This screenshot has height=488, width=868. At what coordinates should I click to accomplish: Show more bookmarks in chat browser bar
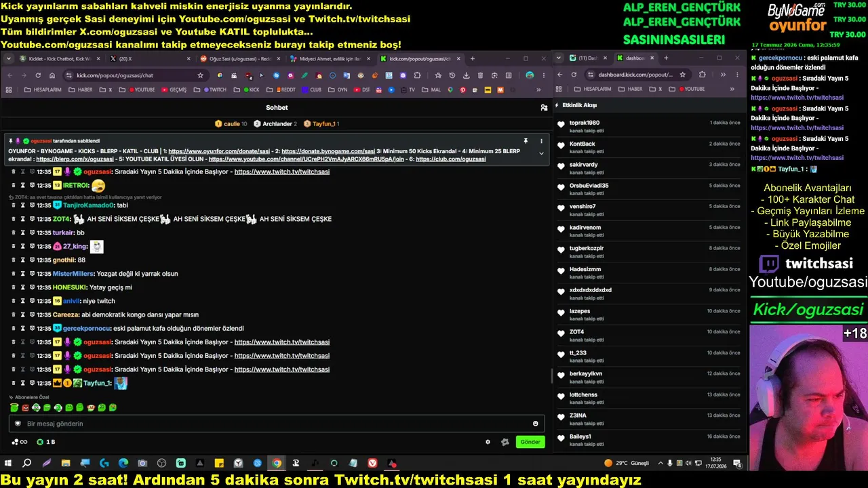(x=539, y=89)
